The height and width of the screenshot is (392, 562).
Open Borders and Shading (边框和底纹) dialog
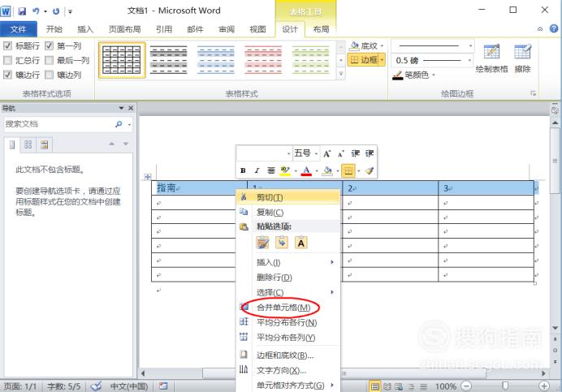[x=288, y=355]
